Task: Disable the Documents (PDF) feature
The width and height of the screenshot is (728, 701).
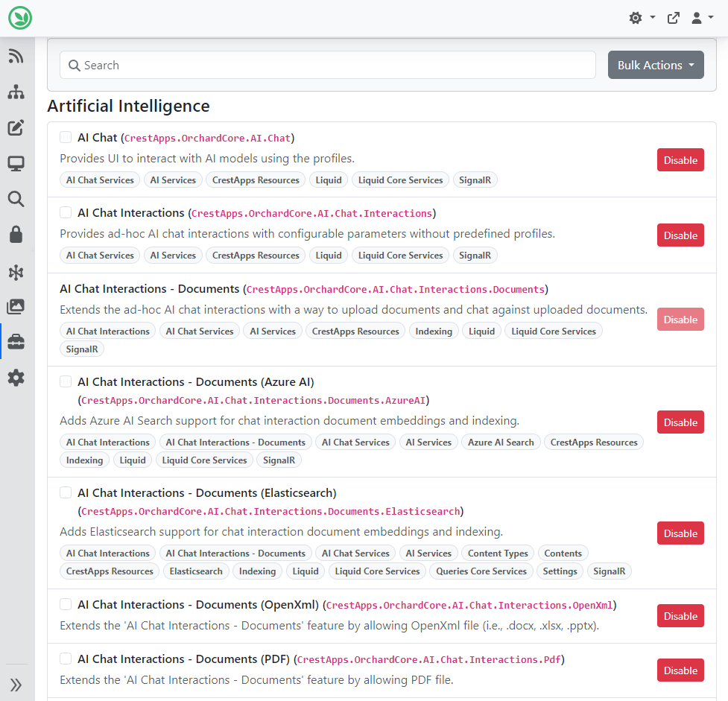Action: [680, 670]
